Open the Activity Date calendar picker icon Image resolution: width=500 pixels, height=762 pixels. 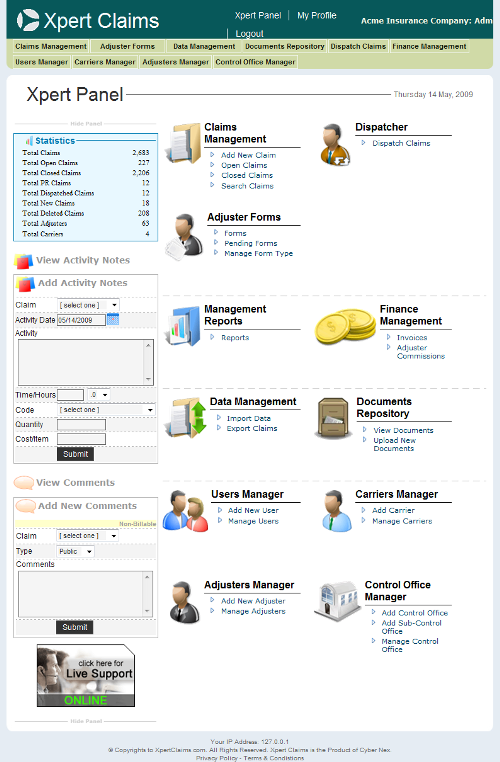pos(113,319)
